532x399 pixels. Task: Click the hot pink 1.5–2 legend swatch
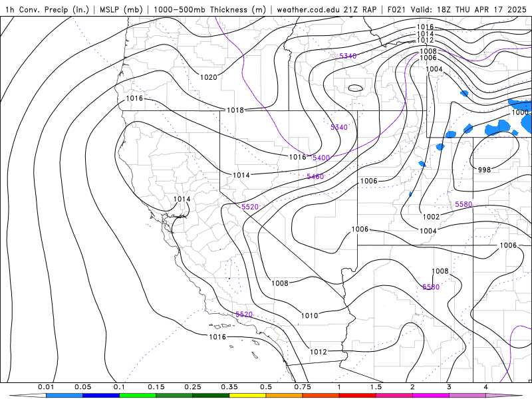(394, 396)
